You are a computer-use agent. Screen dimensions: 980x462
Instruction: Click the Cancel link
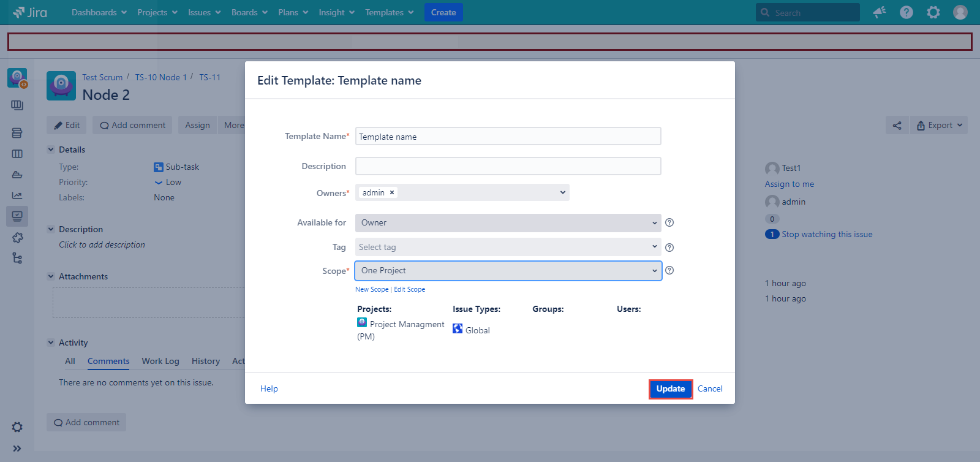point(710,389)
